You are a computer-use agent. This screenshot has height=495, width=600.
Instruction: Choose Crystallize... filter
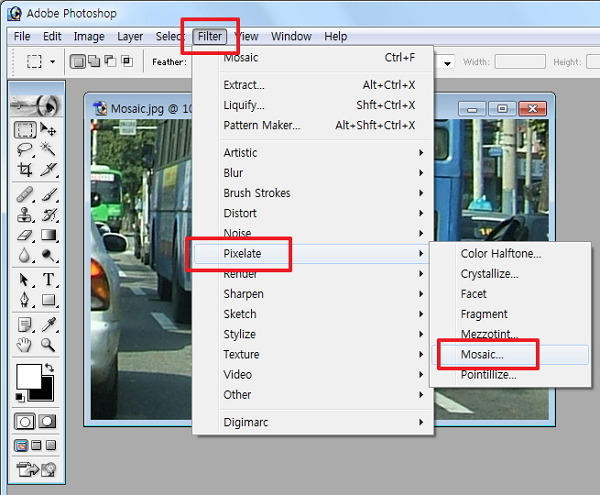click(x=510, y=274)
